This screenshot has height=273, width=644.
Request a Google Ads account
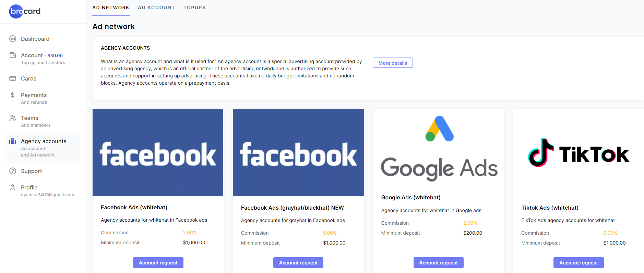[x=439, y=263]
